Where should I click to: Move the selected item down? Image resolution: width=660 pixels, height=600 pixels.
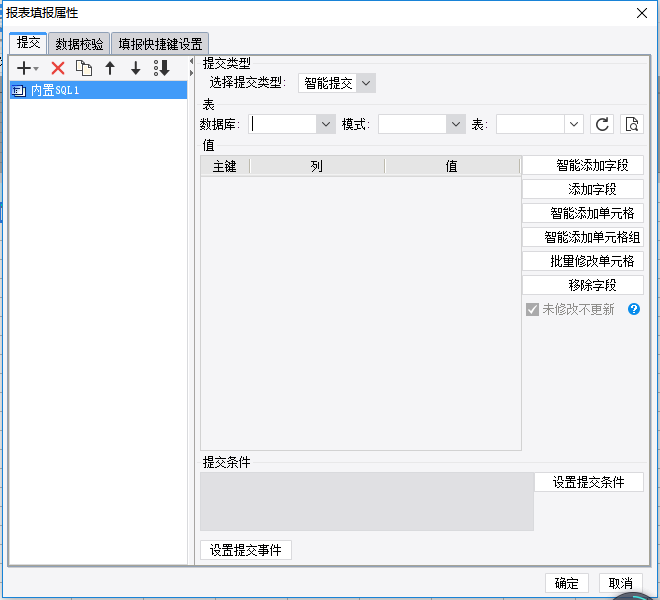click(136, 68)
